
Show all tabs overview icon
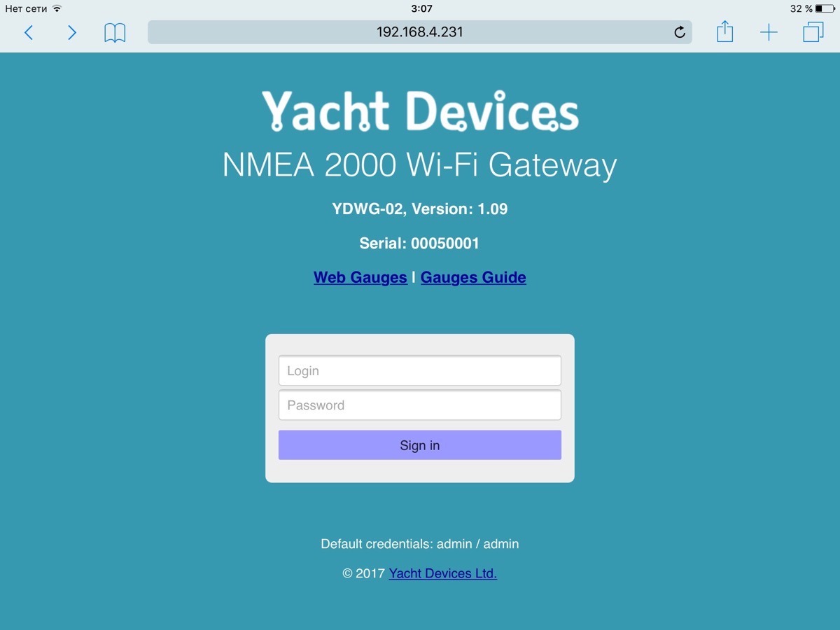click(813, 32)
